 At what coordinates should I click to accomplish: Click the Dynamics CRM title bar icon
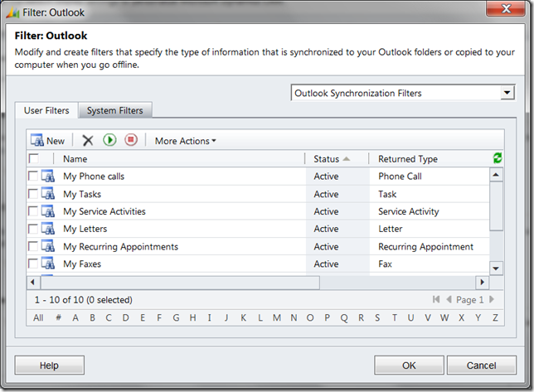click(13, 12)
